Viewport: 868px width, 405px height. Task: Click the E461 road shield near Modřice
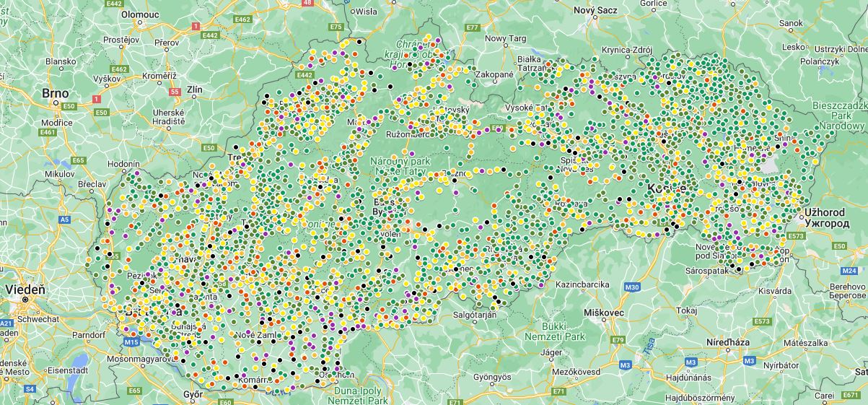pyautogui.click(x=48, y=133)
